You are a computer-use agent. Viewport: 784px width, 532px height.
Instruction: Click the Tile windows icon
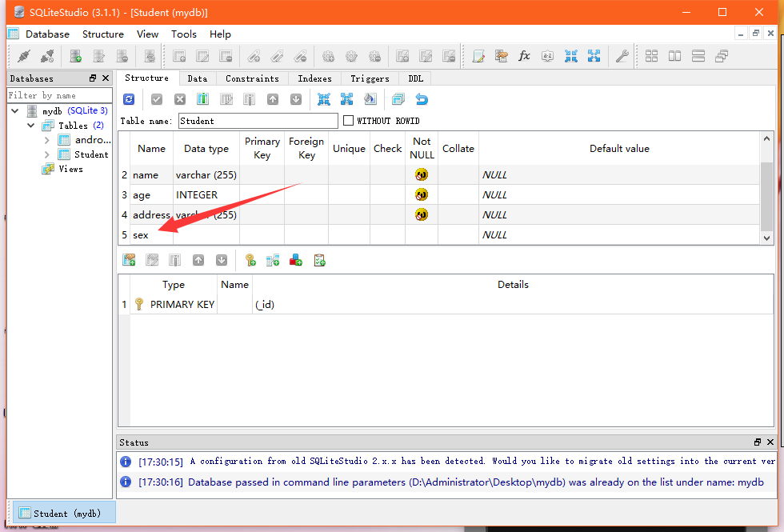pos(651,56)
